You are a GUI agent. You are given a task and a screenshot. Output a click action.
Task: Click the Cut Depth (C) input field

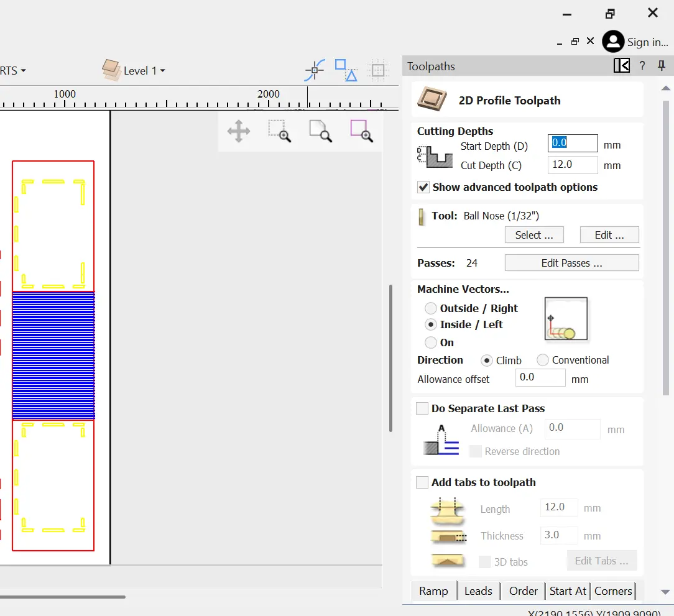573,165
